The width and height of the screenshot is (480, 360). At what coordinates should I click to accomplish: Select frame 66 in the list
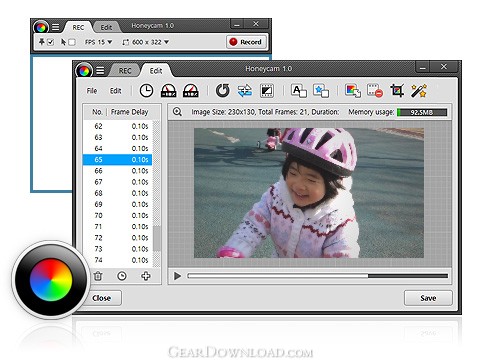118,171
